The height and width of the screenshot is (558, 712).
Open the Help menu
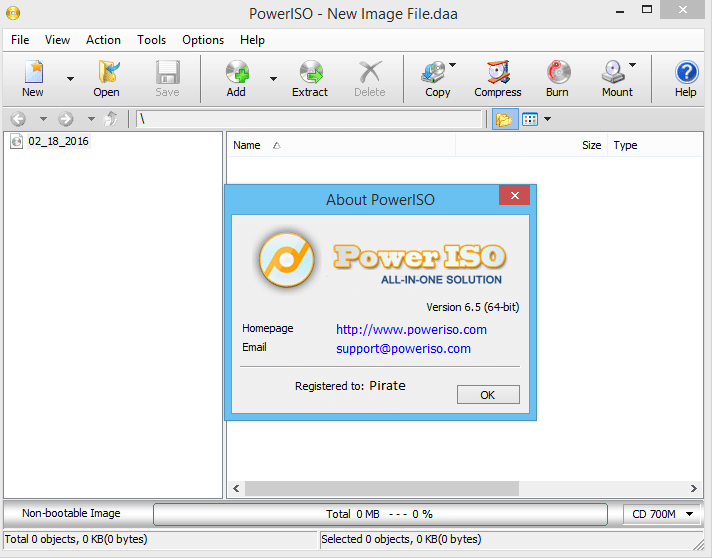[x=252, y=40]
